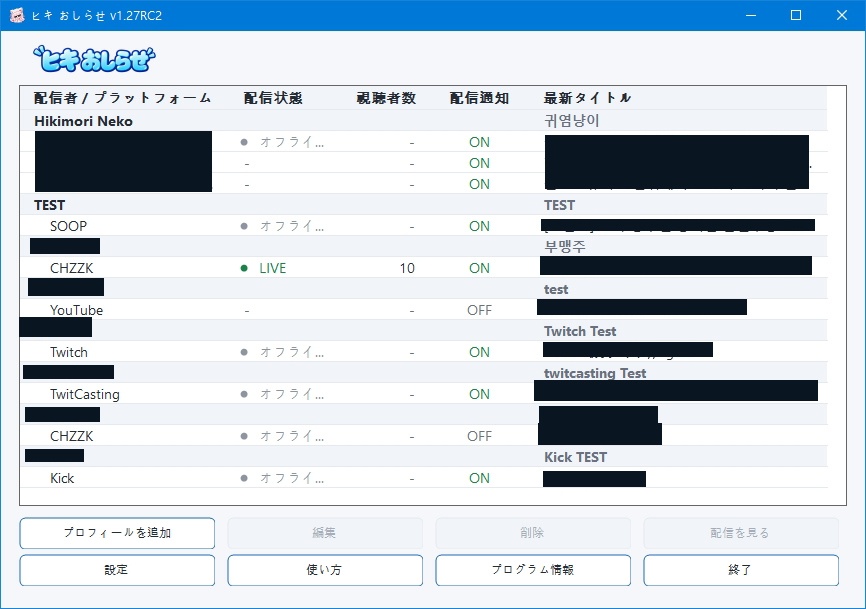Click the app icon in the title bar

(x=17, y=15)
